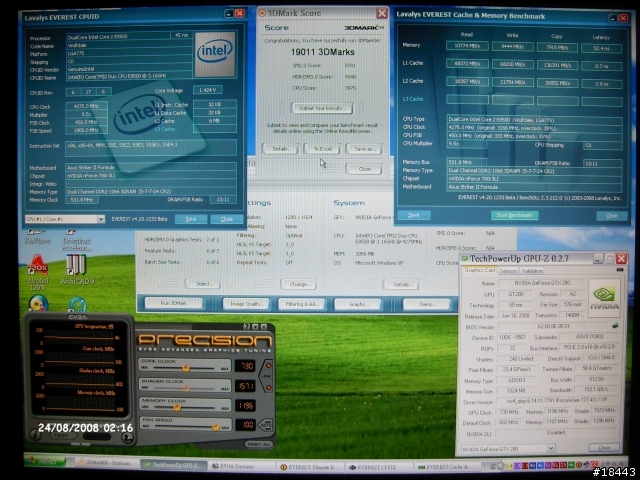The image size is (640, 480).
Task: Toggle the lower Link indicator in Precision
Action: pyautogui.click(x=269, y=387)
